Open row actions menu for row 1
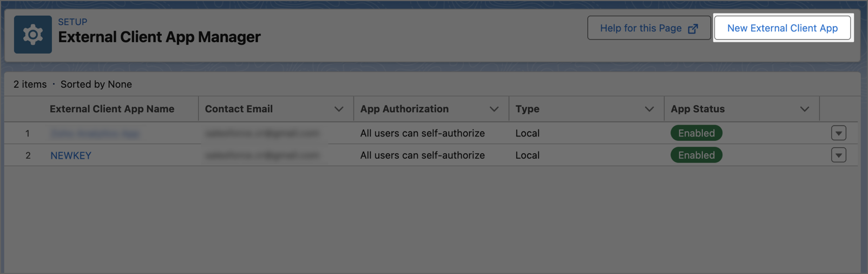The height and width of the screenshot is (274, 868). coord(839,133)
